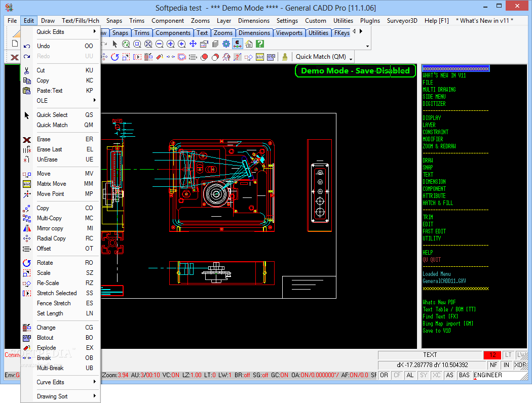Click the green question mark help icon
532x403 pixels.
click(x=260, y=44)
